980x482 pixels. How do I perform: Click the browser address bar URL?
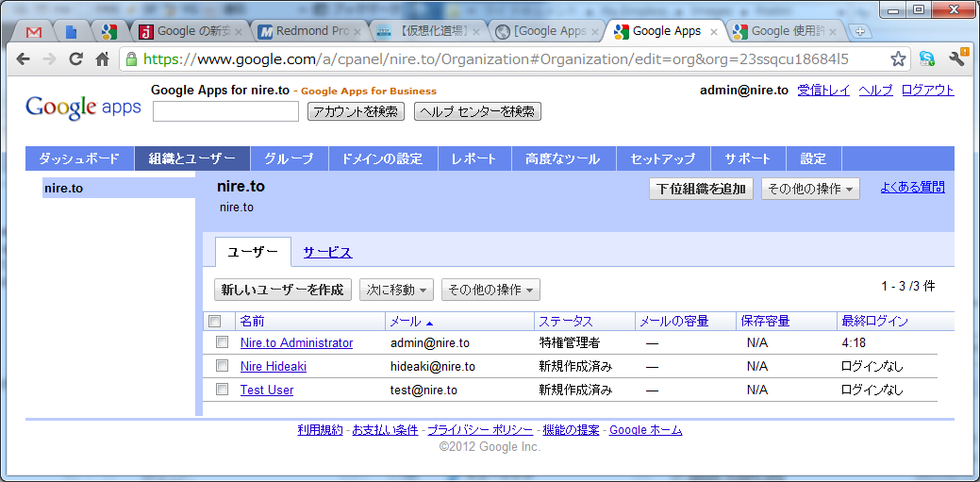pos(496,59)
